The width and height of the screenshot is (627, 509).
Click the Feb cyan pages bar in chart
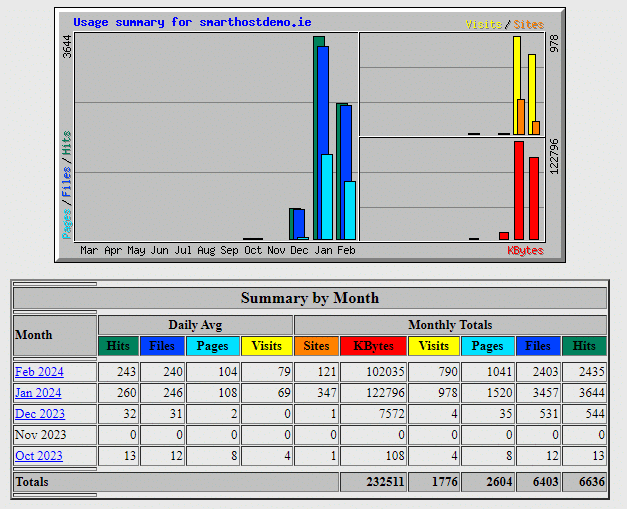(x=350, y=211)
